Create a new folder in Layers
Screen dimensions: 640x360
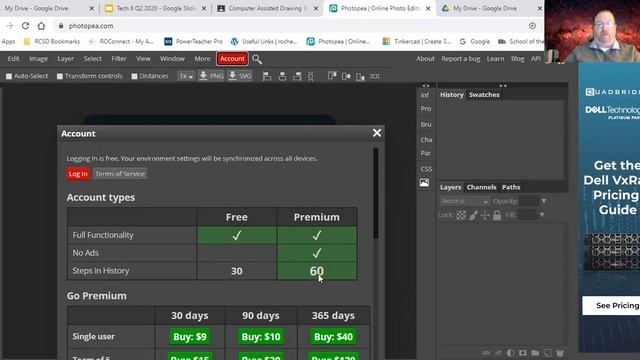(x=535, y=353)
